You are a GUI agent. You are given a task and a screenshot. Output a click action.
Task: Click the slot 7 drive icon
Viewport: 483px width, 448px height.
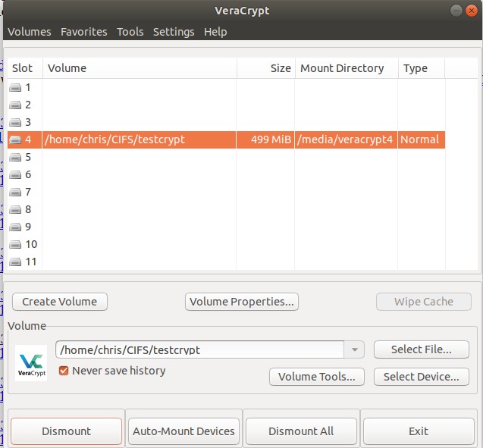click(x=16, y=193)
